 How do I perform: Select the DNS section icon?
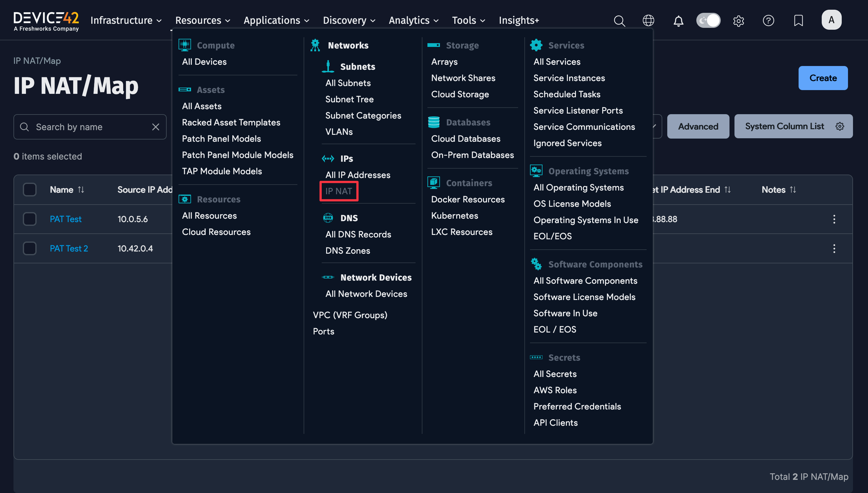pos(328,218)
